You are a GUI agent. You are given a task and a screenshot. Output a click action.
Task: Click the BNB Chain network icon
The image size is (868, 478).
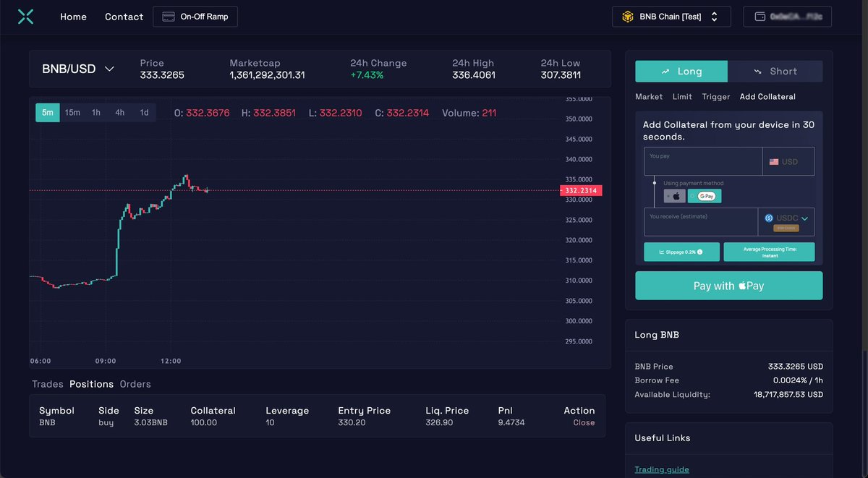coord(629,16)
